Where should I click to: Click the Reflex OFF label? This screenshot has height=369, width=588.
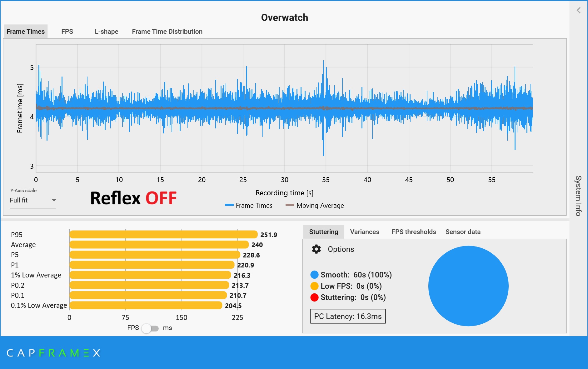click(x=133, y=198)
